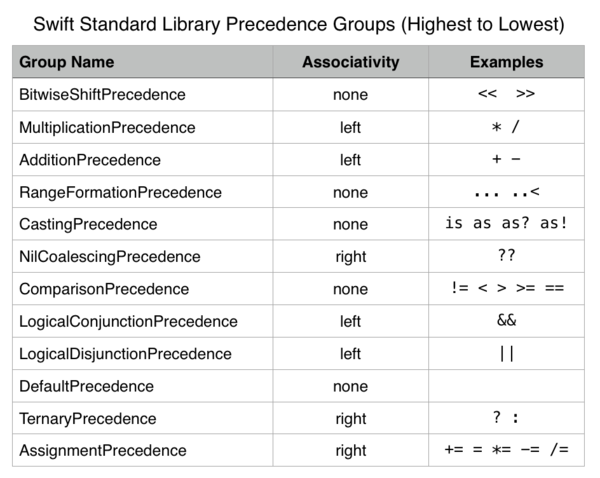Select LogicalDisjunctionPrecedence group name
Image resolution: width=600 pixels, height=478 pixels.
125,354
